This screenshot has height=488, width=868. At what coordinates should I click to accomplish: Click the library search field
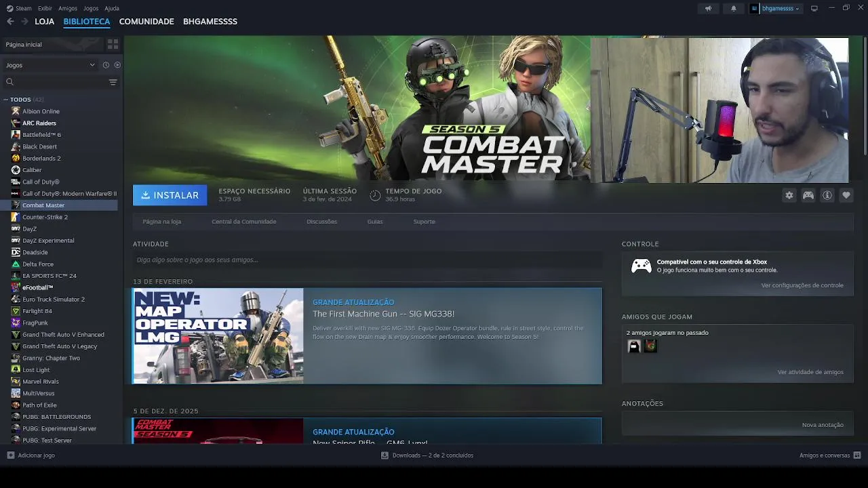pos(56,82)
